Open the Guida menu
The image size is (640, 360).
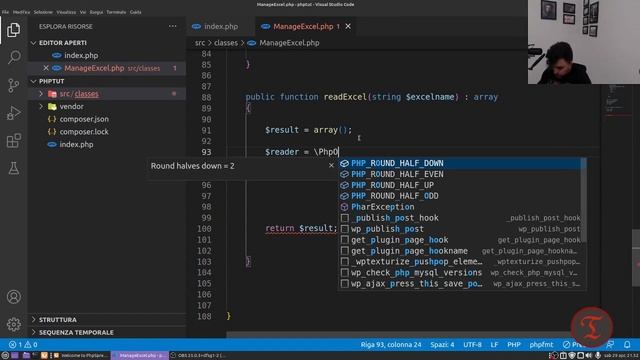136,12
